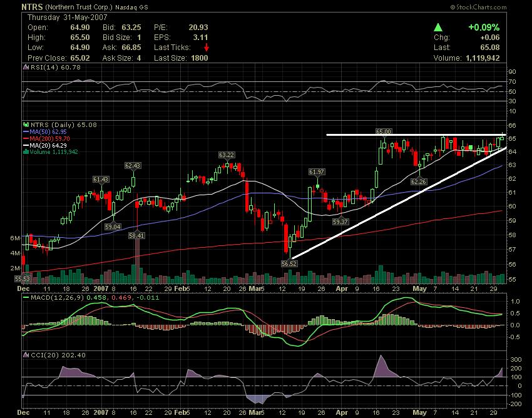Click the MA(20) 64.29 legend text
Screen dimensions: 532x418
48,145
